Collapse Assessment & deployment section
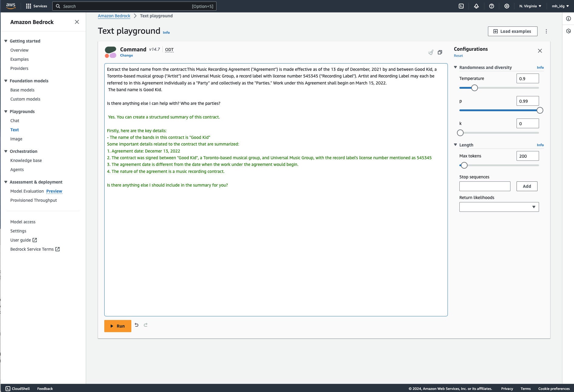The height and width of the screenshot is (392, 574). 5,182
